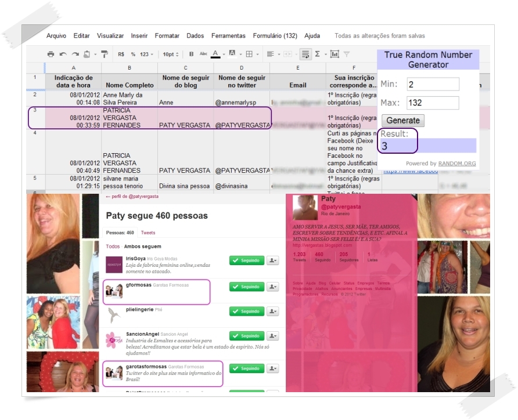Switch to the Tweets tab
Image resolution: width=518 pixels, height=420 pixels.
tap(148, 233)
